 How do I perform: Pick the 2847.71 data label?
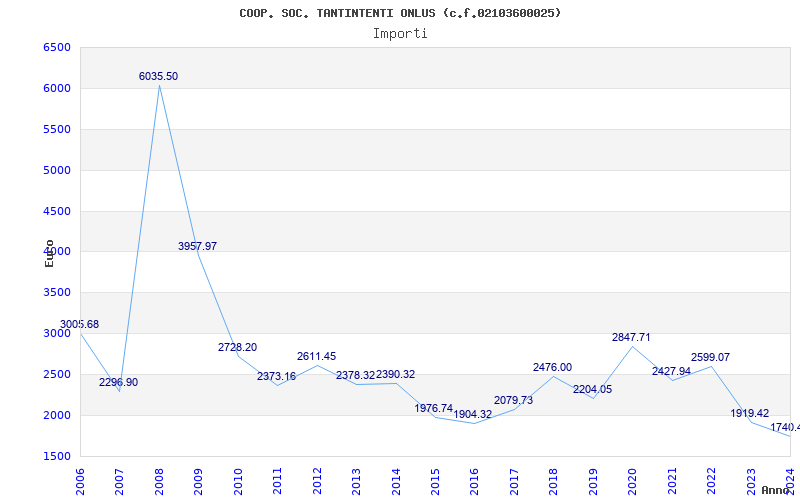point(632,337)
